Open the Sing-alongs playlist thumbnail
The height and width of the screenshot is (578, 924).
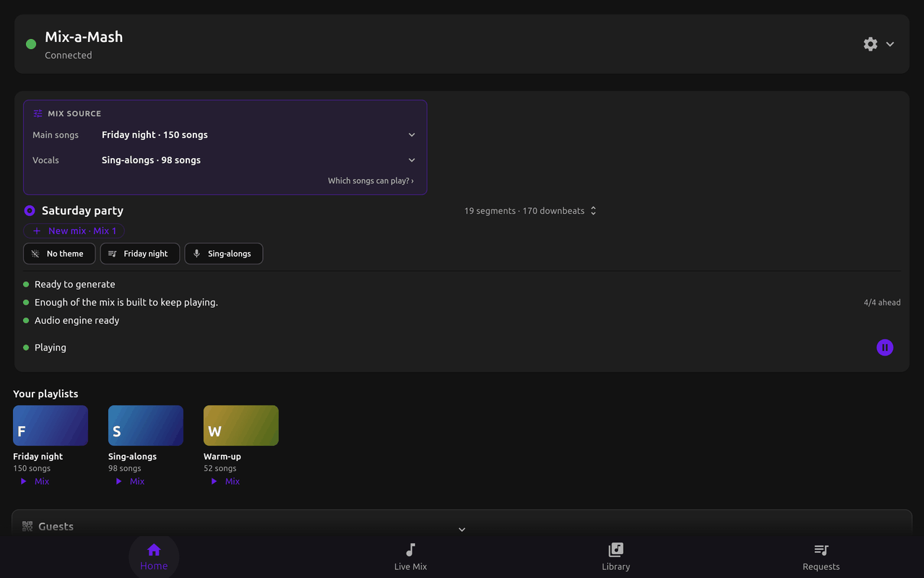(146, 426)
